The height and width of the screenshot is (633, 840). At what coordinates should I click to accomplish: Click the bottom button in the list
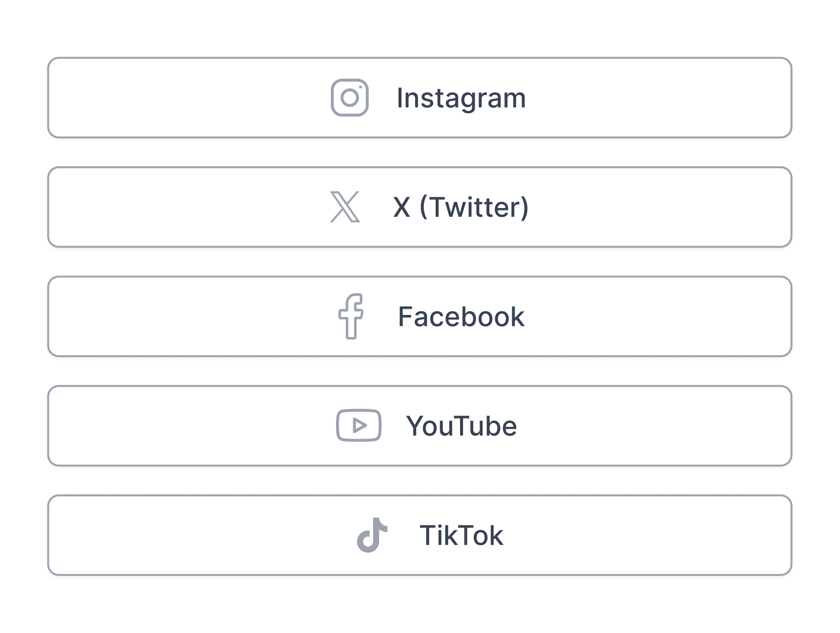[x=419, y=535]
